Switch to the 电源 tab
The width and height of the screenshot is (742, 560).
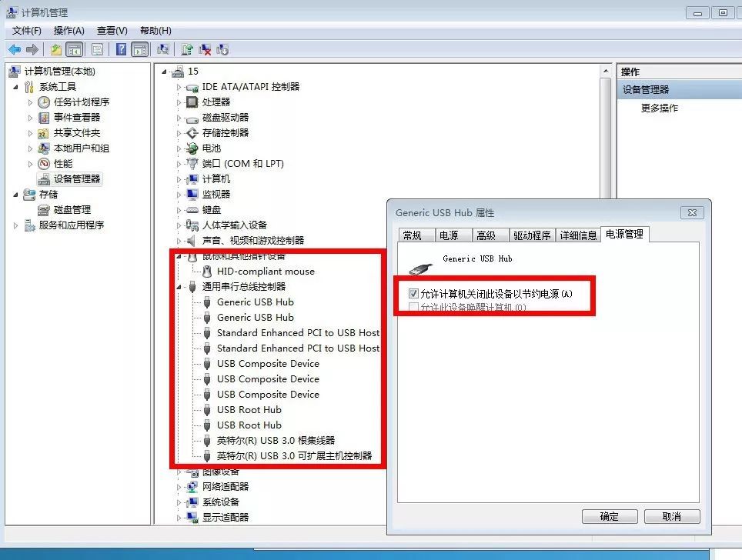point(453,235)
